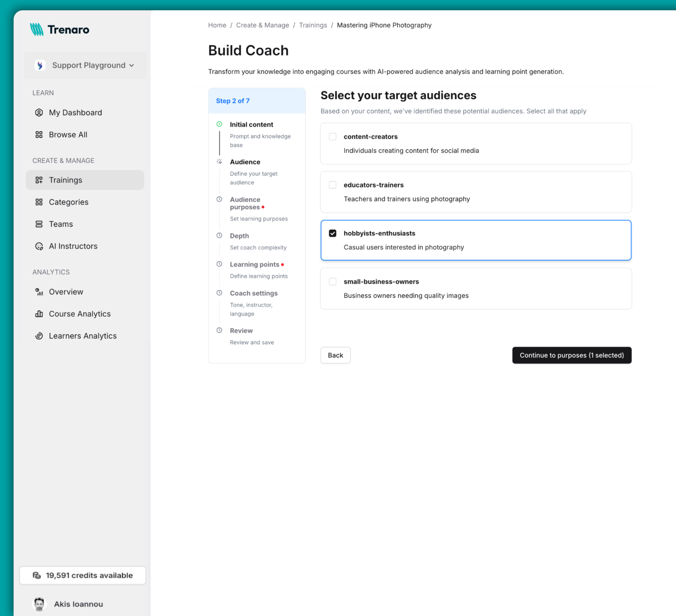Viewport: 676px width, 616px height.
Task: Enable the small-business-owners audience
Action: point(333,281)
